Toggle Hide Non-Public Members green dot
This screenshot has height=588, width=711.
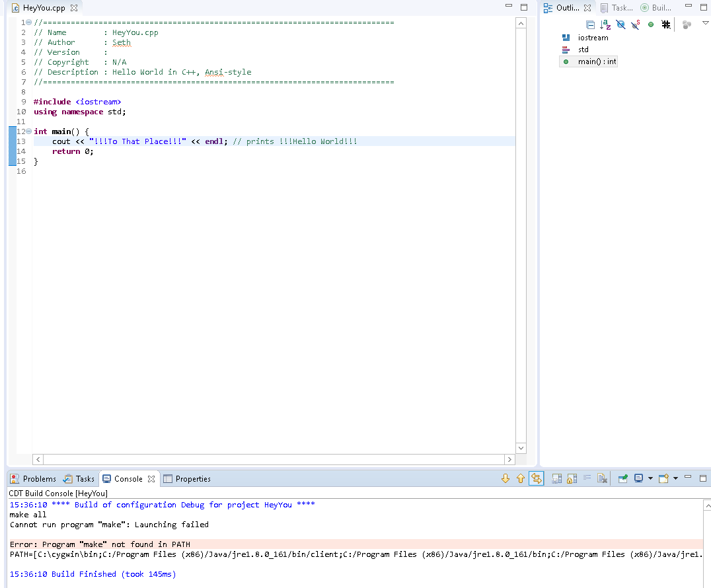651,25
